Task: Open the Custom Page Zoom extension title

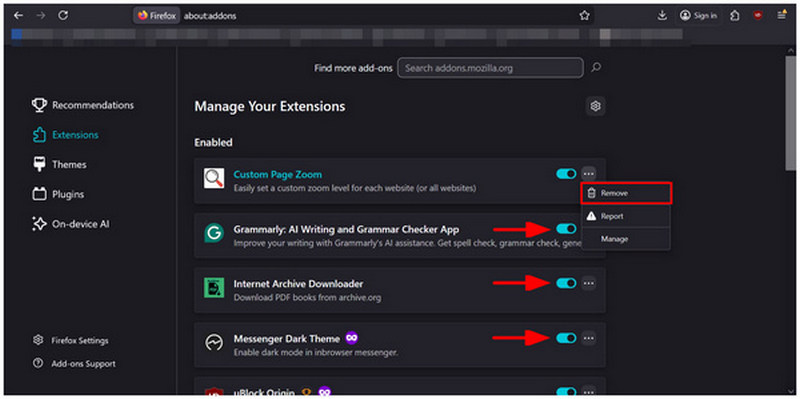Action: tap(278, 174)
